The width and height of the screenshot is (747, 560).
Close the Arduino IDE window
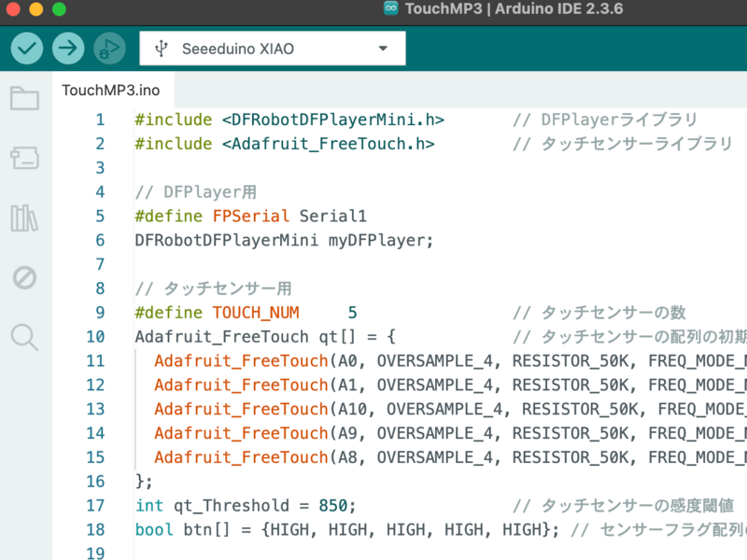coord(13,9)
